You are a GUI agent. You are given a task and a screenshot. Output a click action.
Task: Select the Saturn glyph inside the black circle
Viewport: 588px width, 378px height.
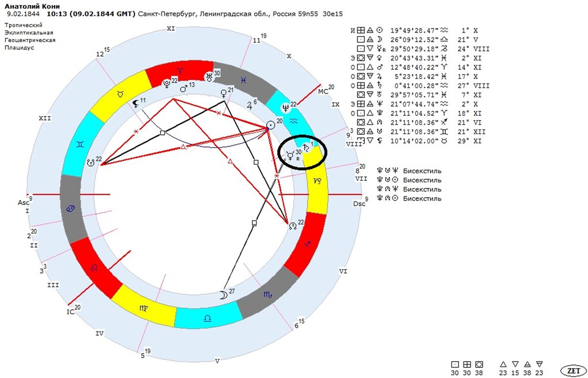306,147
